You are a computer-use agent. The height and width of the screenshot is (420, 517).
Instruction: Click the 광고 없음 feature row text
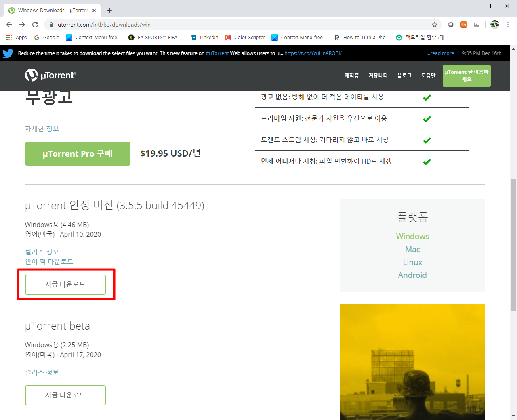[x=322, y=97]
